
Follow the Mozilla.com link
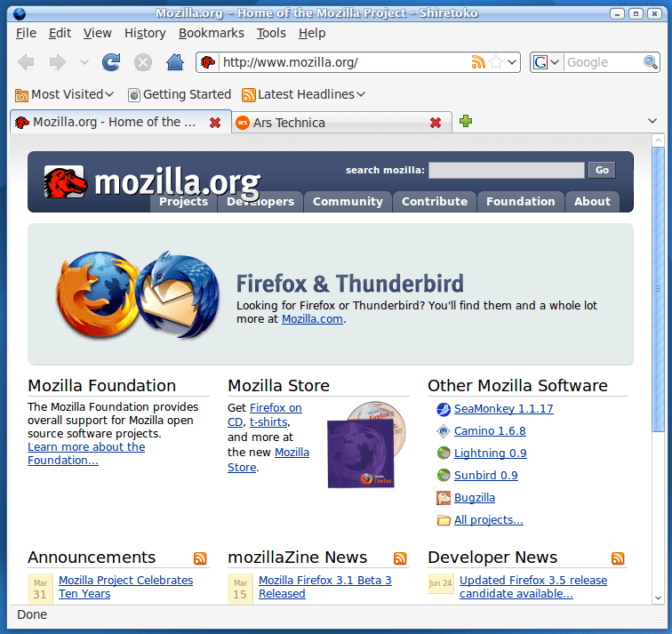(x=312, y=319)
